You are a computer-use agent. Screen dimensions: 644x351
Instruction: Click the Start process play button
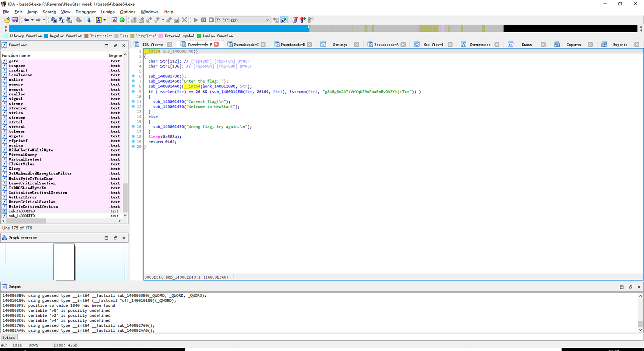(x=196, y=20)
